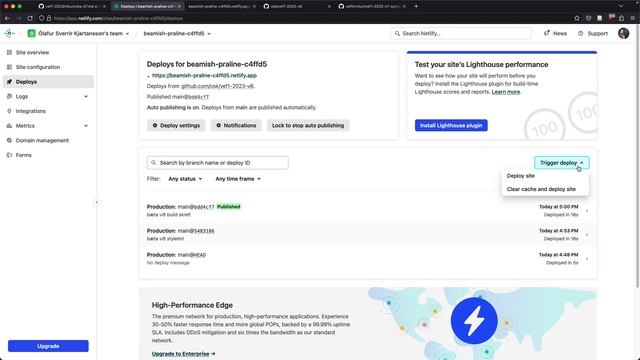Click the bookmark star icon
This screenshot has width=640, height=360.
[x=577, y=18]
